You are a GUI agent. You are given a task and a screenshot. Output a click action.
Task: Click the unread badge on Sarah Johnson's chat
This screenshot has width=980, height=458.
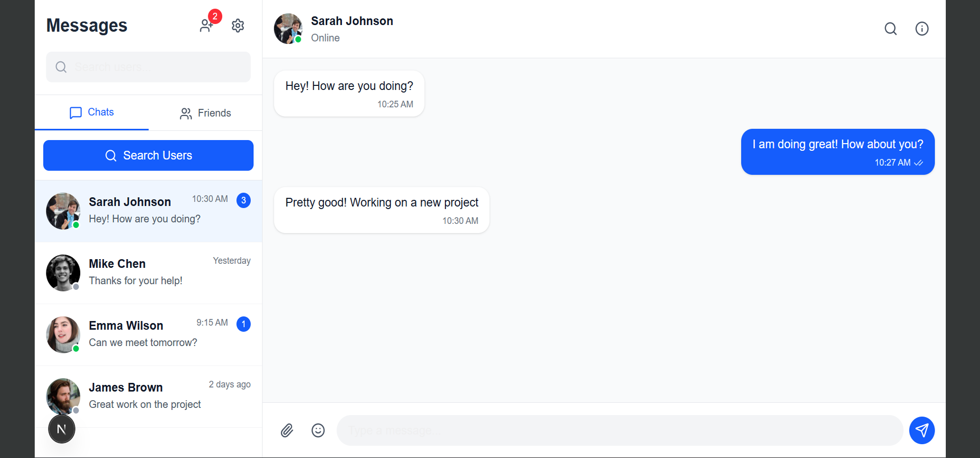click(244, 200)
